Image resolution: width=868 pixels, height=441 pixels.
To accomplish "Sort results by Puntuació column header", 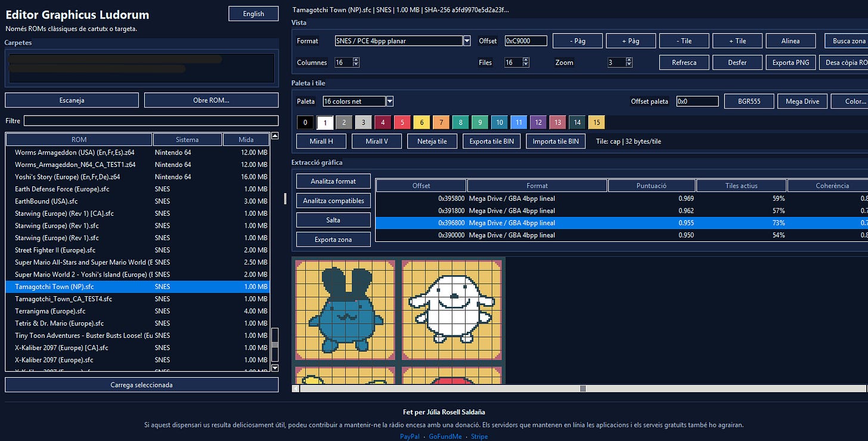I will [x=652, y=185].
